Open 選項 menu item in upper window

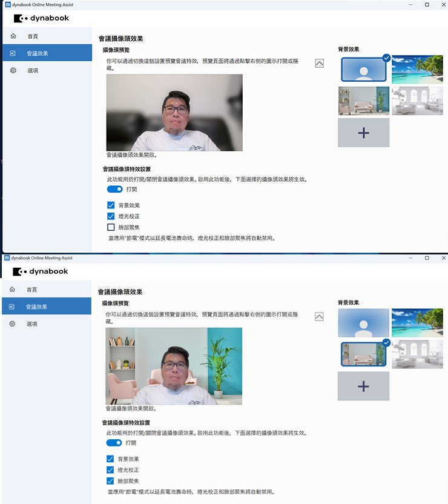tap(47, 70)
